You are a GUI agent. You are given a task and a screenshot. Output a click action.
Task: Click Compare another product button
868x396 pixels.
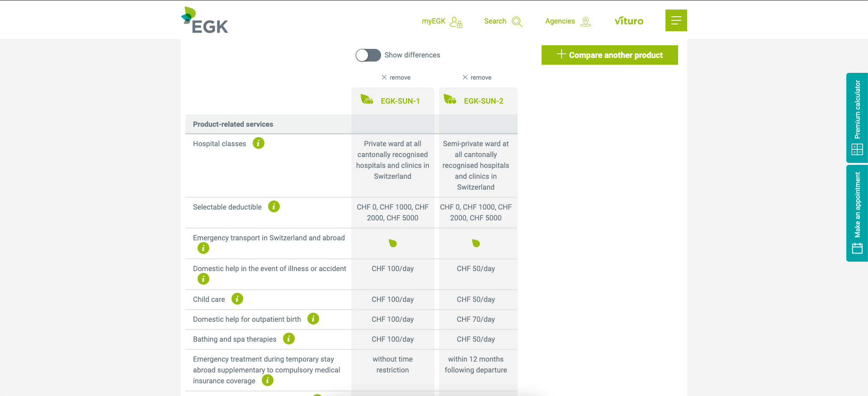pos(610,55)
